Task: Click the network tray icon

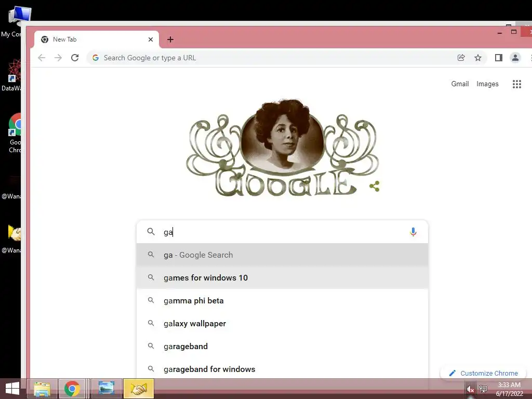Action: tap(483, 389)
